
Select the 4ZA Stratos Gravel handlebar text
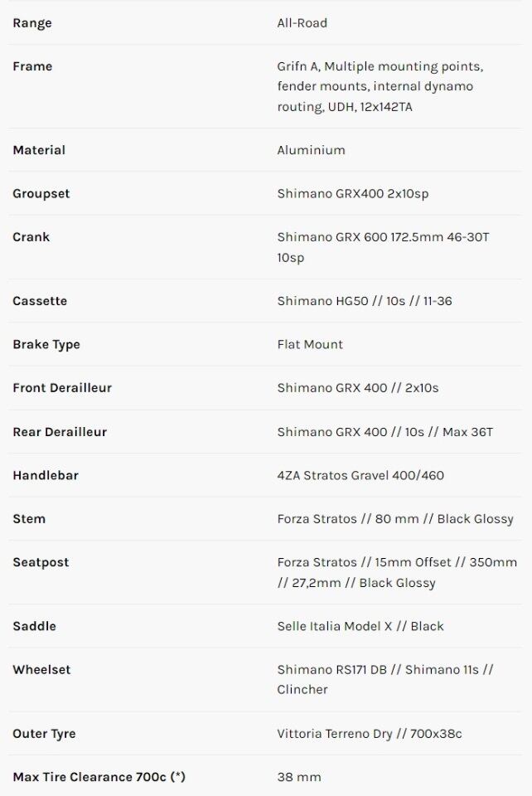(x=361, y=475)
